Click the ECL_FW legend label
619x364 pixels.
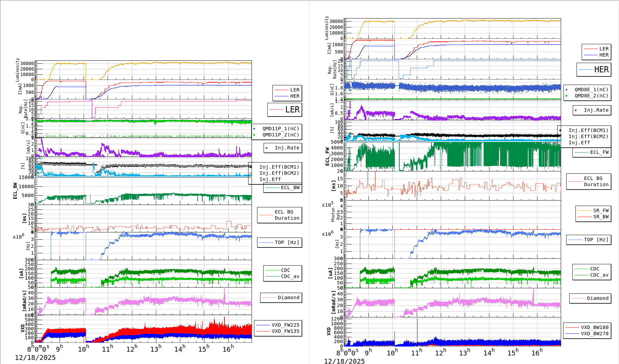coord(599,152)
